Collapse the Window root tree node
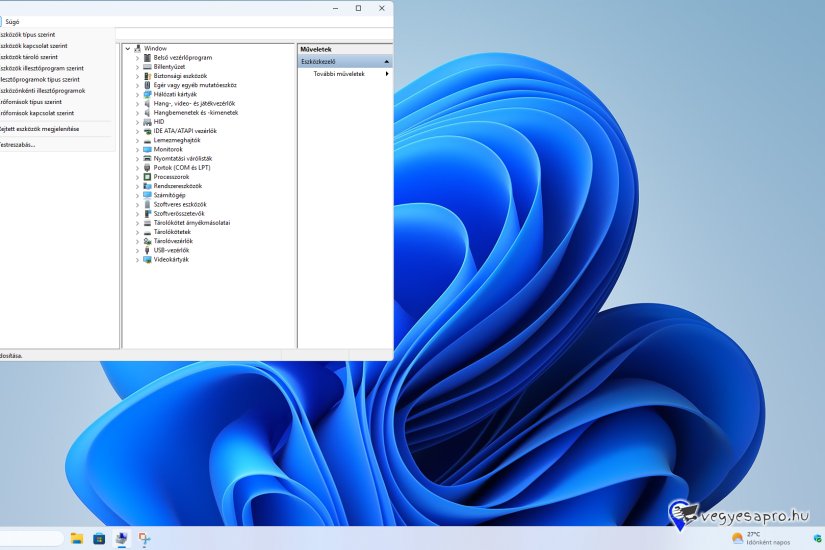825x550 pixels. point(128,48)
